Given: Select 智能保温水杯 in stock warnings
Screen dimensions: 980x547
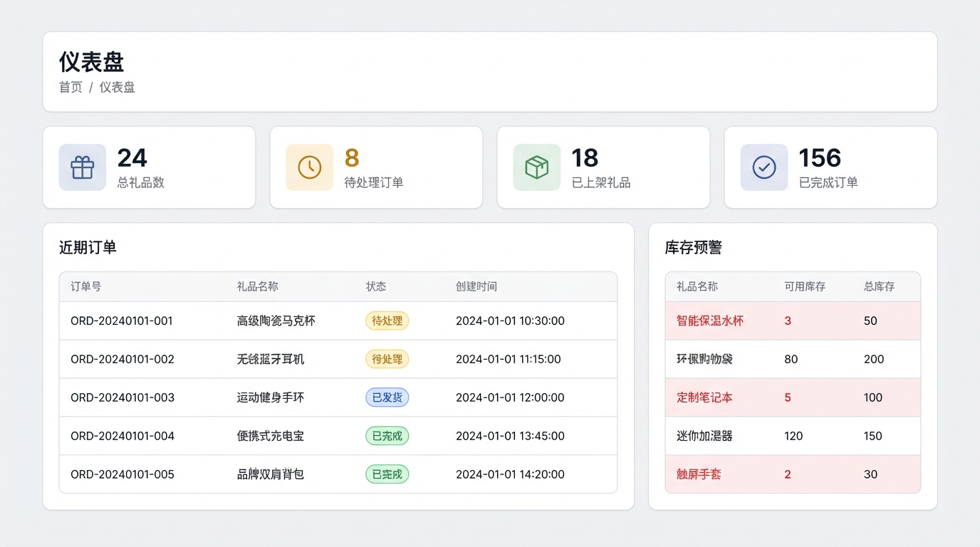Looking at the screenshot, I should click(709, 321).
